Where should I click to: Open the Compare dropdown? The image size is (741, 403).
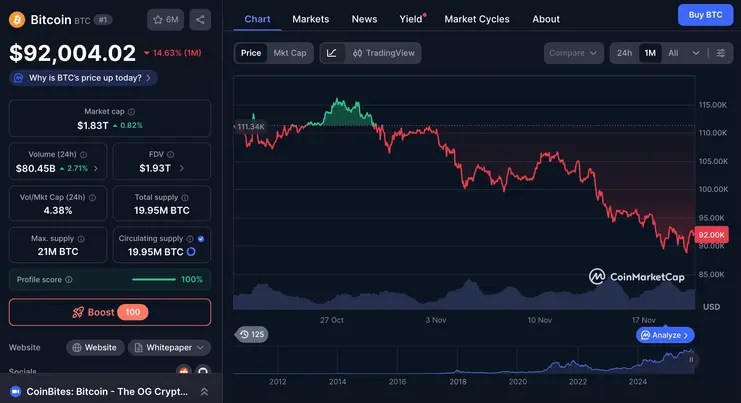[x=573, y=53]
